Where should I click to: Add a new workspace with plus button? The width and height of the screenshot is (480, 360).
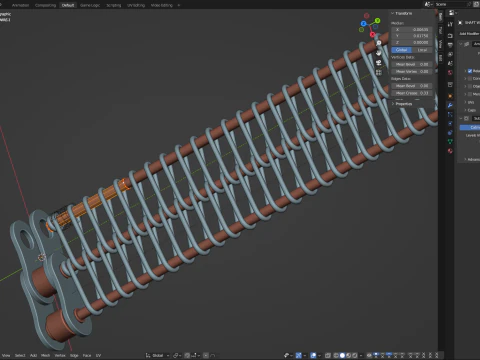(179, 5)
